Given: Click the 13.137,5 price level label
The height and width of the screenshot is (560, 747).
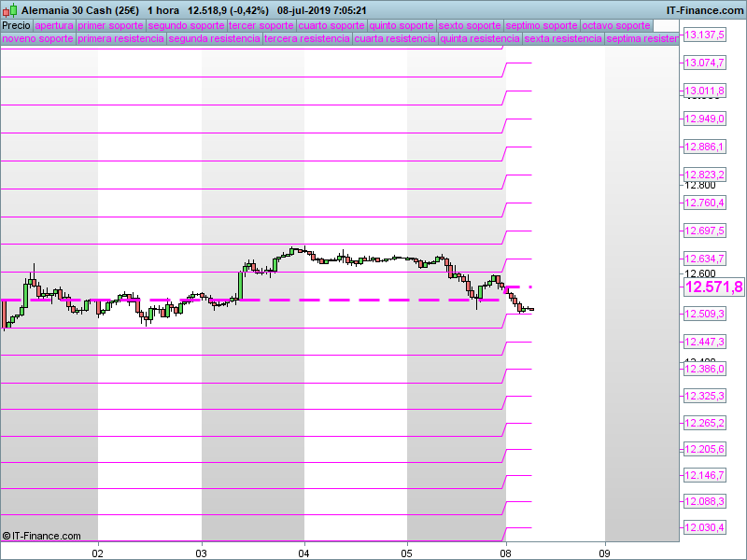Looking at the screenshot, I should click(705, 35).
